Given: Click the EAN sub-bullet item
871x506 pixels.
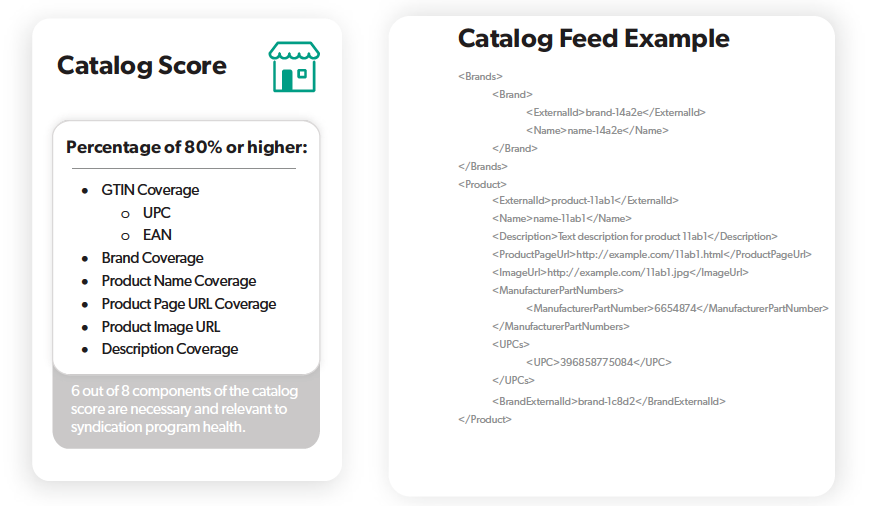Looking at the screenshot, I should 157,235.
